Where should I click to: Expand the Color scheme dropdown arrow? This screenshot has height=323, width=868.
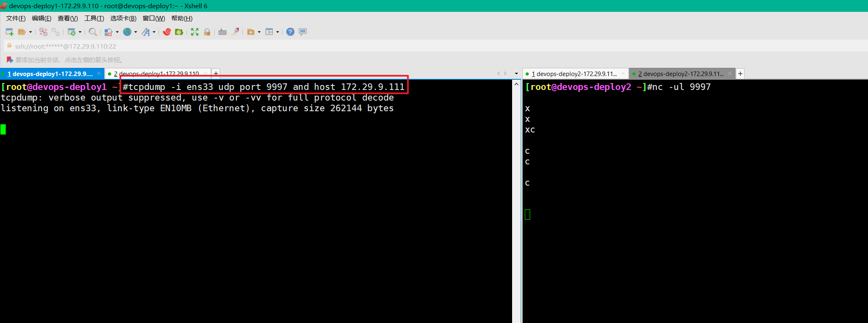pos(117,32)
